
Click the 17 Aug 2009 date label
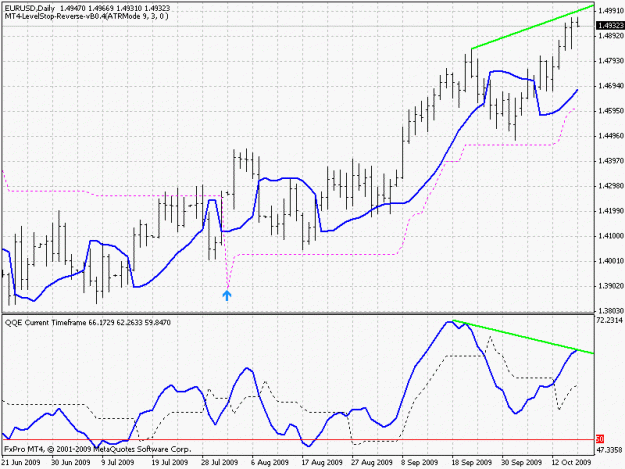(322, 462)
